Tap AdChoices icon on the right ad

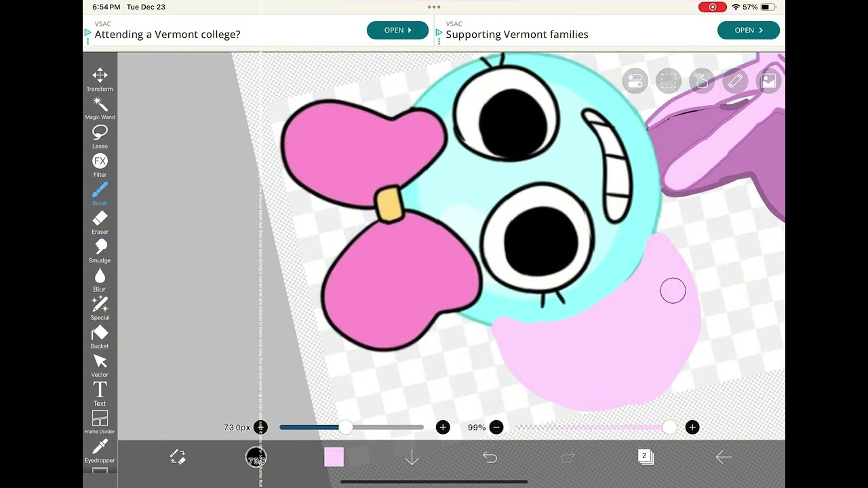[x=439, y=33]
